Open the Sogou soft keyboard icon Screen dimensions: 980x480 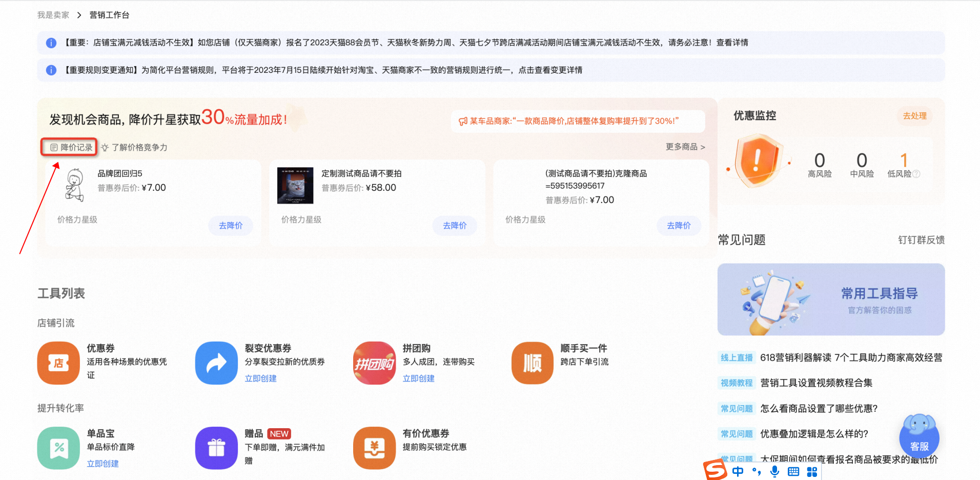(793, 472)
